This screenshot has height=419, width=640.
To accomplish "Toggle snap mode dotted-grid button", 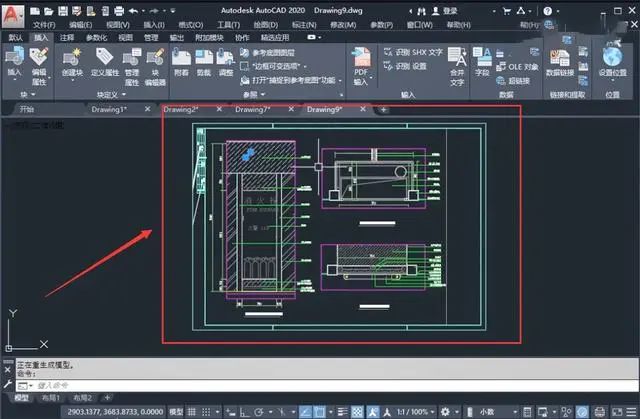I will coord(207,412).
